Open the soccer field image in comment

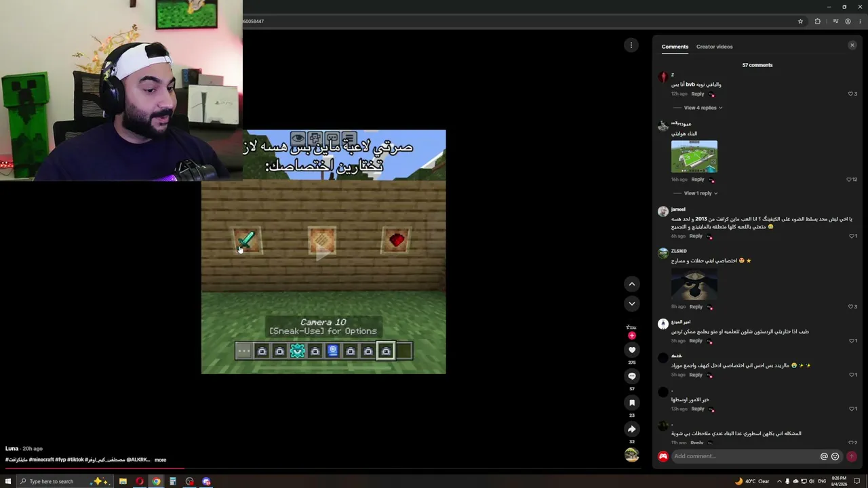tap(694, 157)
